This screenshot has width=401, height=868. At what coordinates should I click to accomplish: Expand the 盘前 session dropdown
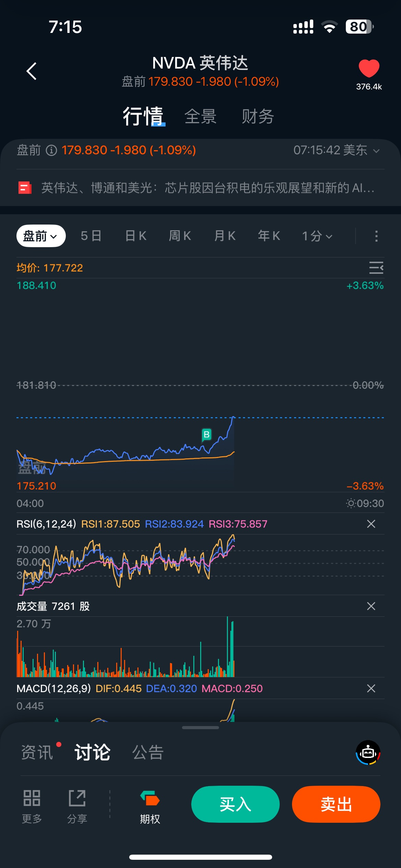click(x=41, y=236)
